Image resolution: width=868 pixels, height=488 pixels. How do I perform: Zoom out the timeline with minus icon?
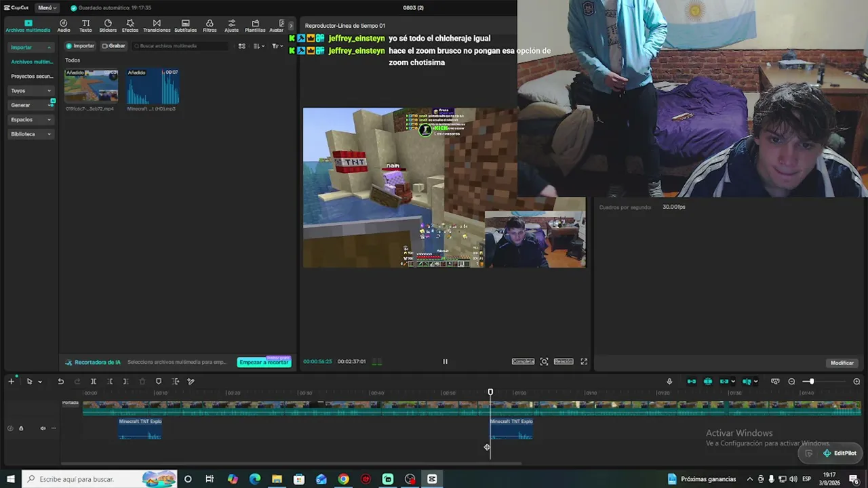point(791,382)
